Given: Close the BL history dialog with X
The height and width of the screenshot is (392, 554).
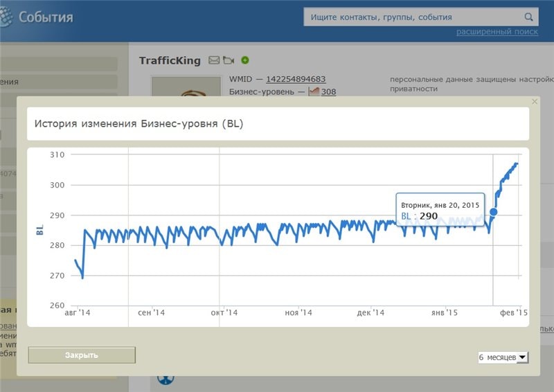Looking at the screenshot, I should [x=534, y=102].
